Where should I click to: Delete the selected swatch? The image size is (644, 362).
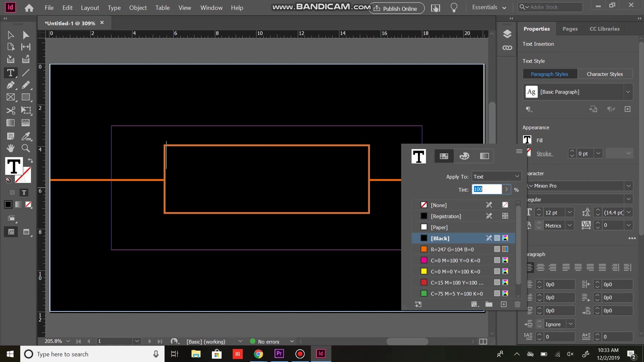[x=517, y=304]
